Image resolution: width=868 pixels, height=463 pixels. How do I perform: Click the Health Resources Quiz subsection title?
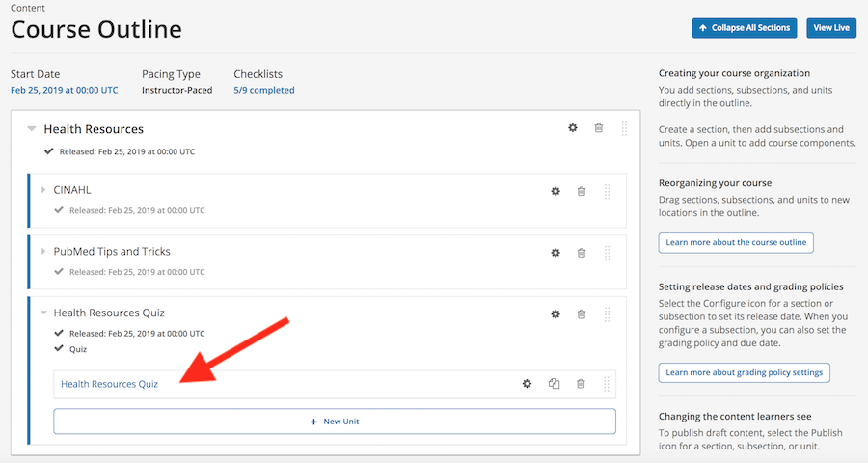click(x=109, y=313)
